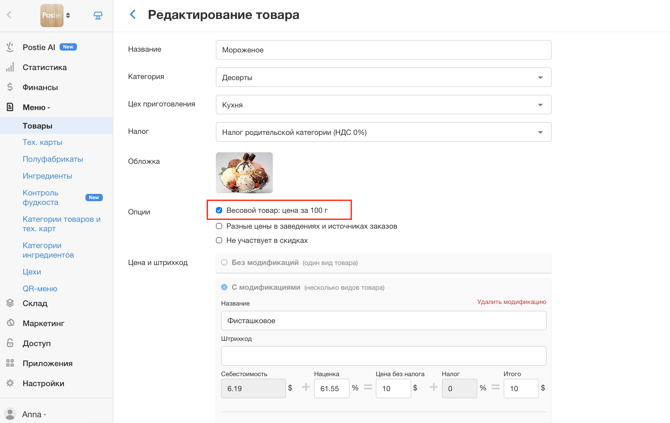Click Удалить модификацию link
The image size is (670, 423).
[511, 302]
